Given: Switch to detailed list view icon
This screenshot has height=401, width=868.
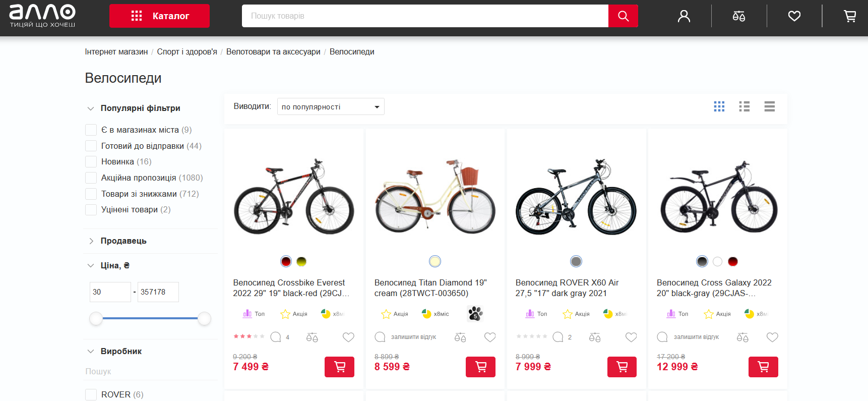Looking at the screenshot, I should pos(745,106).
